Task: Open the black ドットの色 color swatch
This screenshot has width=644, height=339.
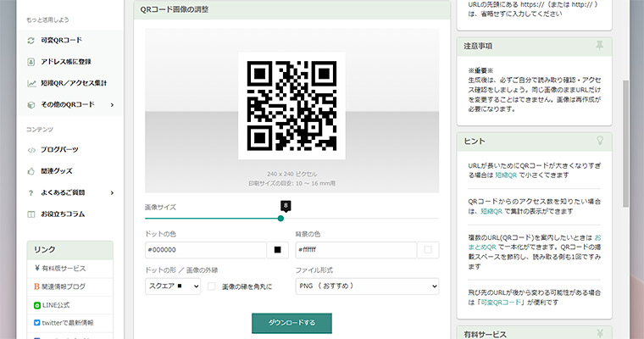Action: pos(278,250)
